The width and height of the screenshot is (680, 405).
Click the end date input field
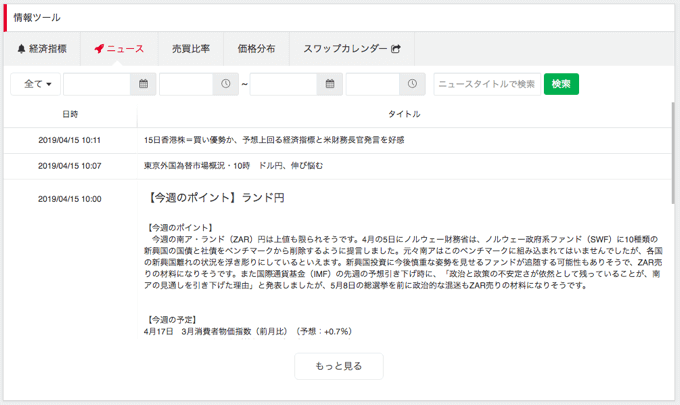pyautogui.click(x=284, y=84)
